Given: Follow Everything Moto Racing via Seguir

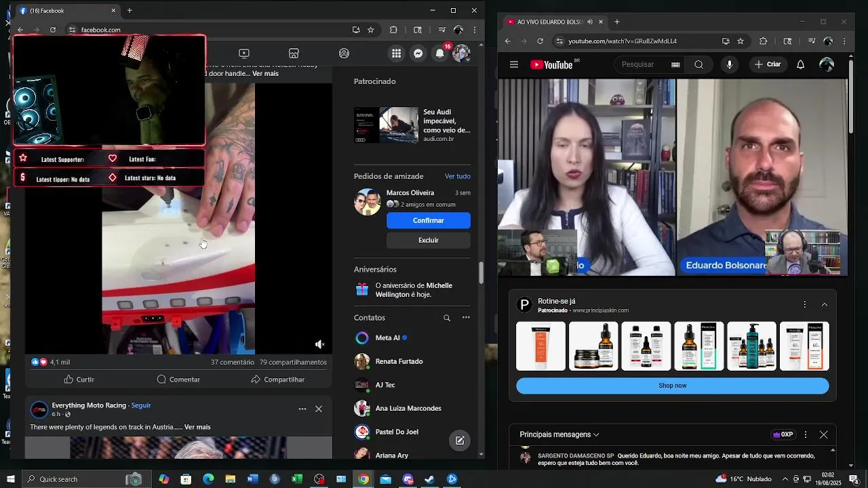Looking at the screenshot, I should pyautogui.click(x=141, y=405).
